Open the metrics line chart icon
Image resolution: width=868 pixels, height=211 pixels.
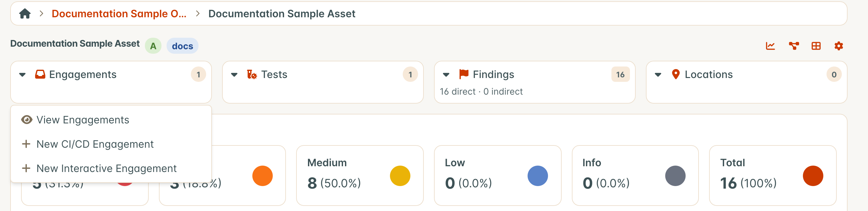[x=770, y=46]
